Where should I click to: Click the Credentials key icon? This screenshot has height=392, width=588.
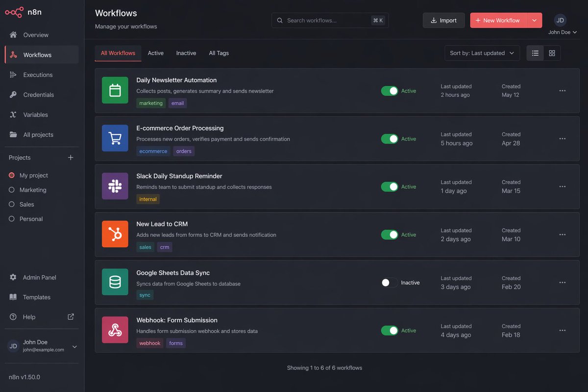[13, 95]
